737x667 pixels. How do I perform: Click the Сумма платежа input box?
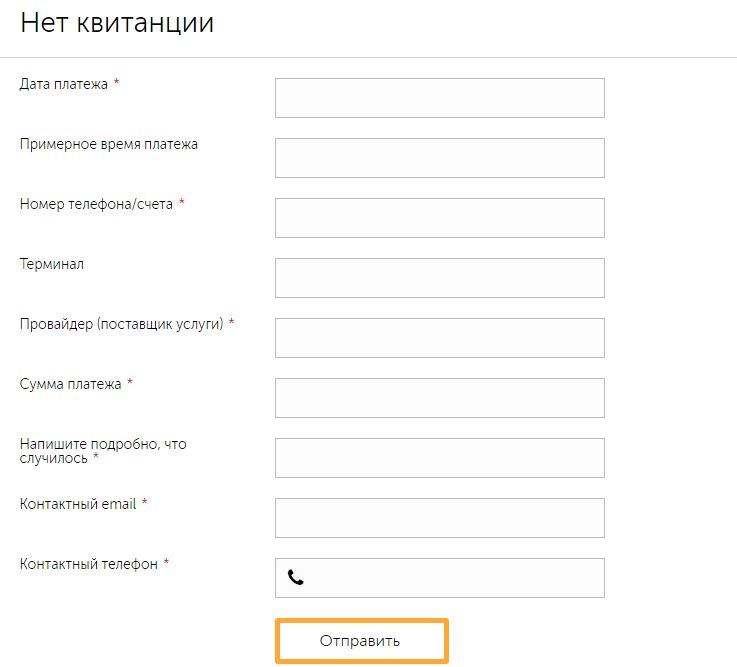pos(439,398)
